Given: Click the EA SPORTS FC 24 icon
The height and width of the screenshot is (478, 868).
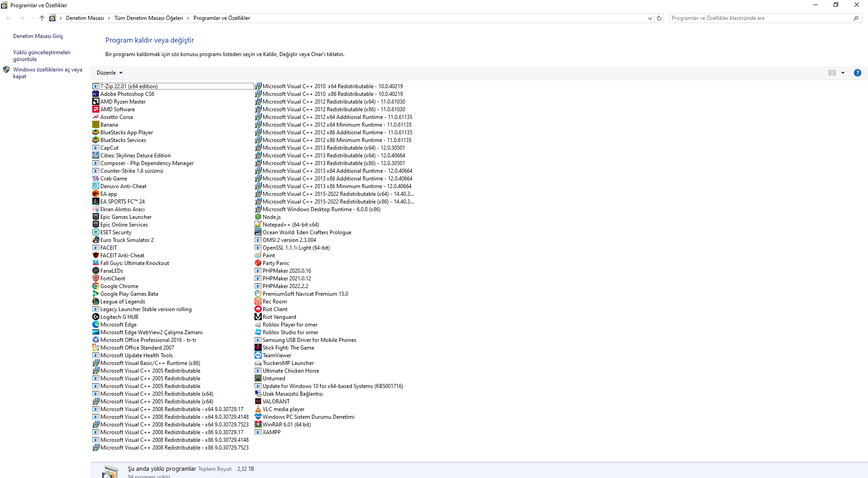Looking at the screenshot, I should click(96, 202).
